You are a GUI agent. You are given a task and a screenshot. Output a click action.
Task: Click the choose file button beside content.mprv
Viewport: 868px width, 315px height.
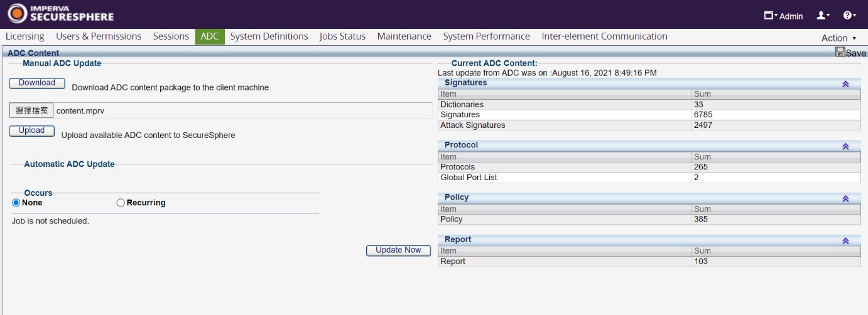pos(31,110)
